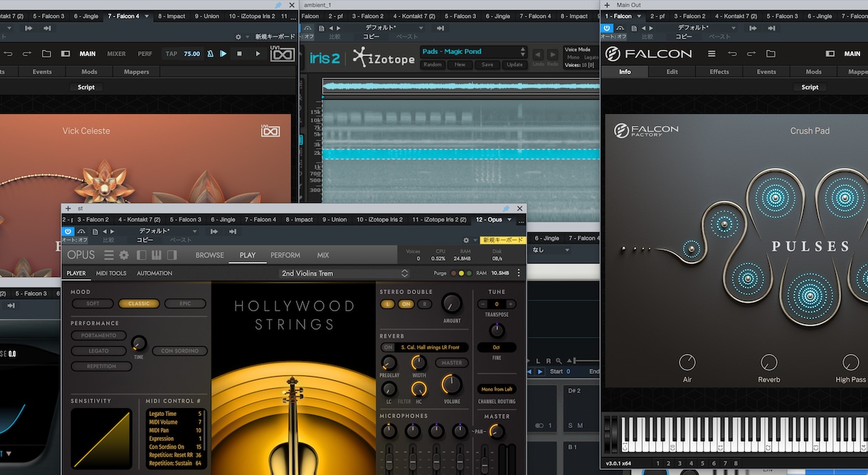Select the EPIC mood button
This screenshot has height=475, width=868.
(185, 303)
